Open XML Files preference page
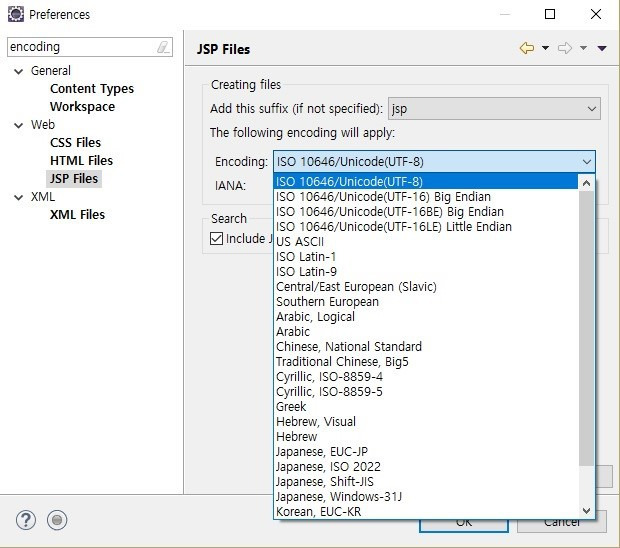 click(77, 214)
